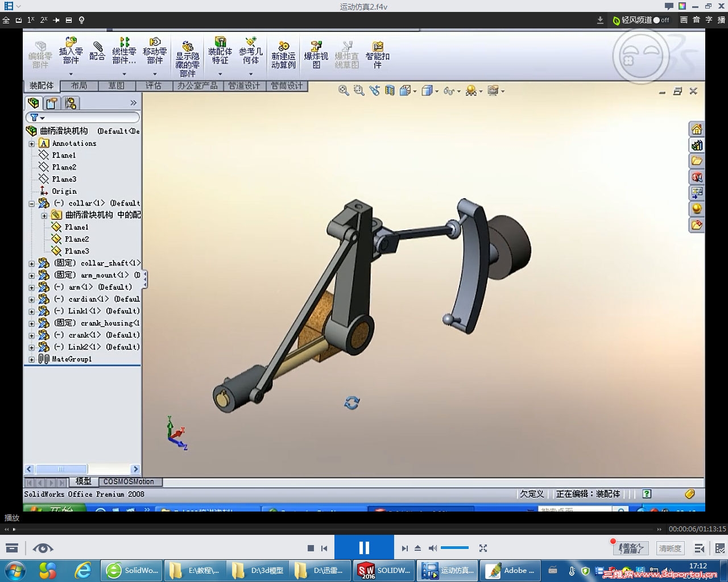Toggle fullscreen in the video player
Image resolution: width=728 pixels, height=582 pixels.
(483, 548)
